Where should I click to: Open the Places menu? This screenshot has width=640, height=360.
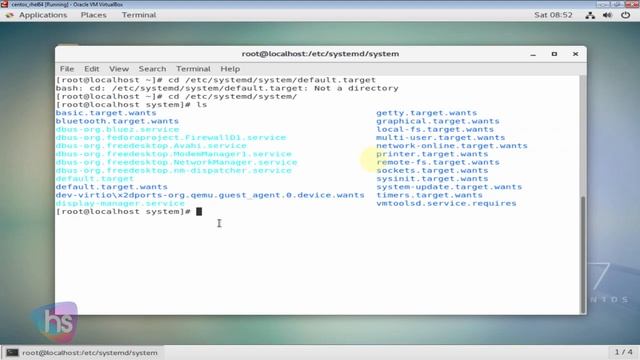point(93,15)
